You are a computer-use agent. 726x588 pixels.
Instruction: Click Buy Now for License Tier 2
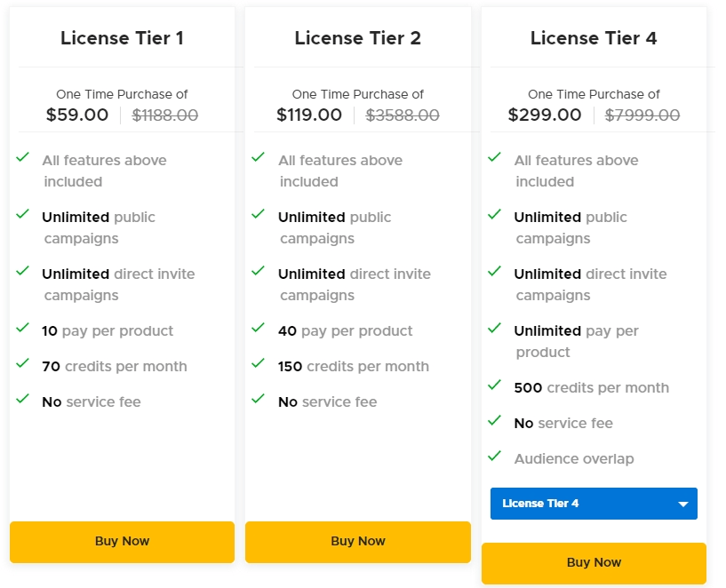(357, 541)
